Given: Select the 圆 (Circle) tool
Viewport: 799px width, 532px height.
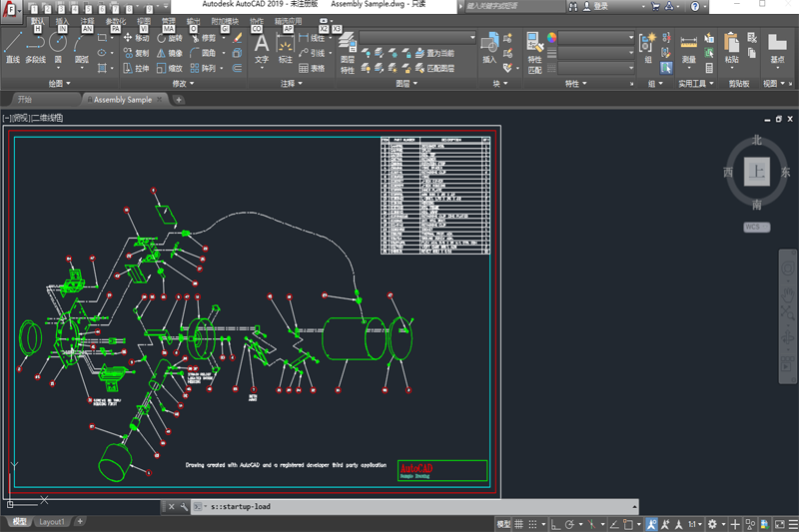Looking at the screenshot, I should pyautogui.click(x=58, y=47).
